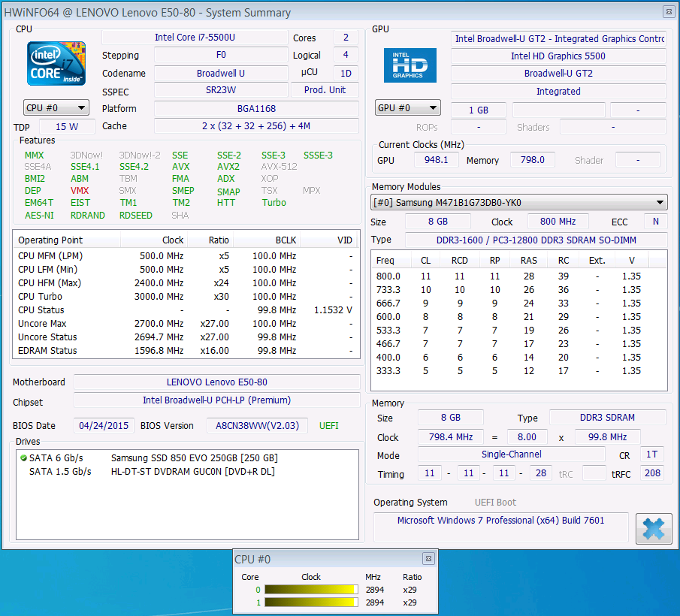Select the 333.3 frequency timing row

518,370
